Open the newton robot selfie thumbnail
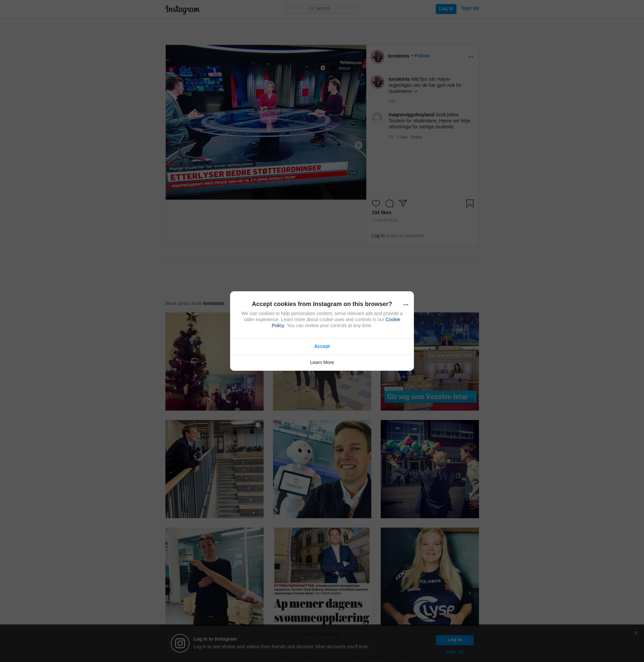644x662 pixels. click(x=322, y=469)
